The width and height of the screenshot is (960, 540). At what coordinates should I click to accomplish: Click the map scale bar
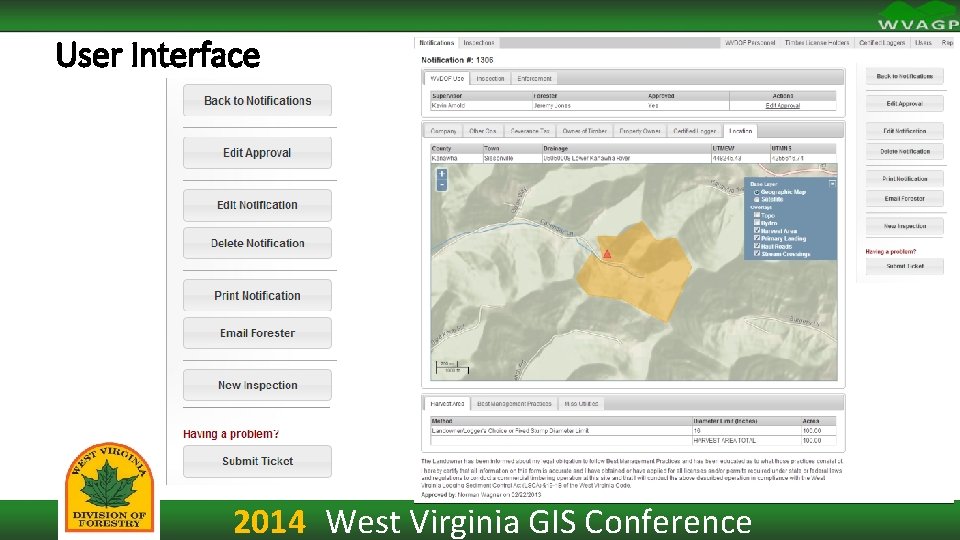pyautogui.click(x=452, y=367)
